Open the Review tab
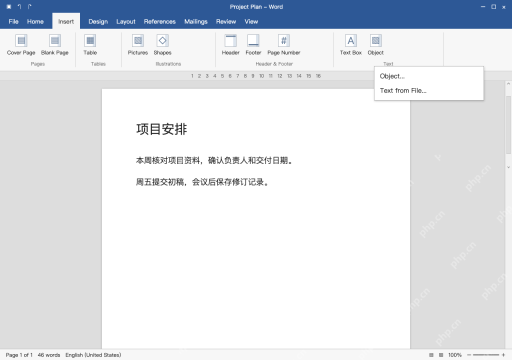The image size is (512, 360). pos(226,22)
